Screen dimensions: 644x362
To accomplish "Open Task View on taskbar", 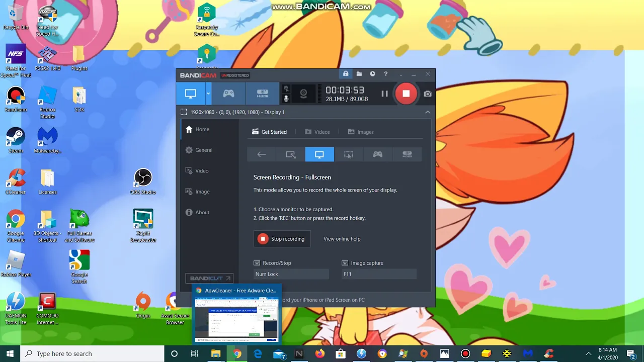I will tap(195, 354).
